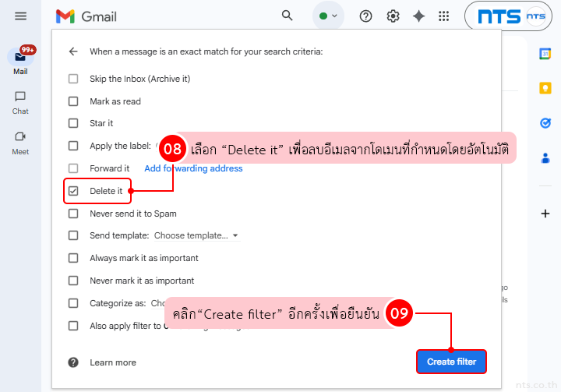Viewport: 561px width, 392px height.
Task: Check the Mark as read box
Action: point(73,101)
